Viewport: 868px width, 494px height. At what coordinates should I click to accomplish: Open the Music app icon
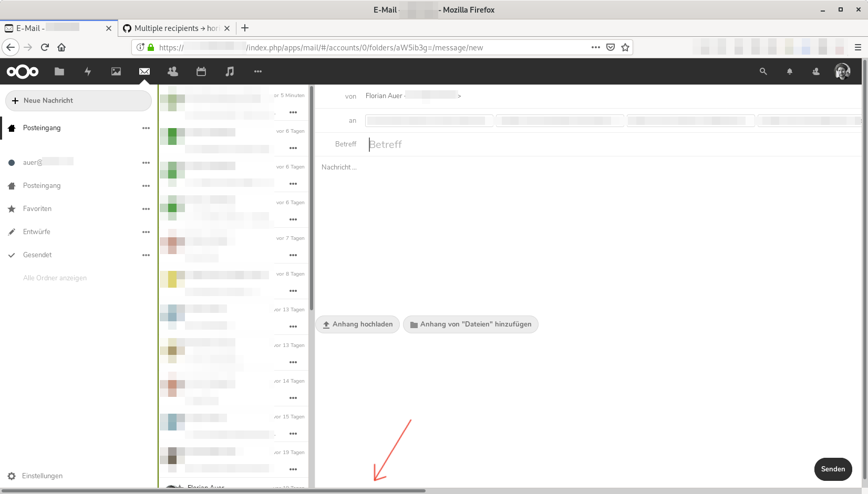(230, 71)
